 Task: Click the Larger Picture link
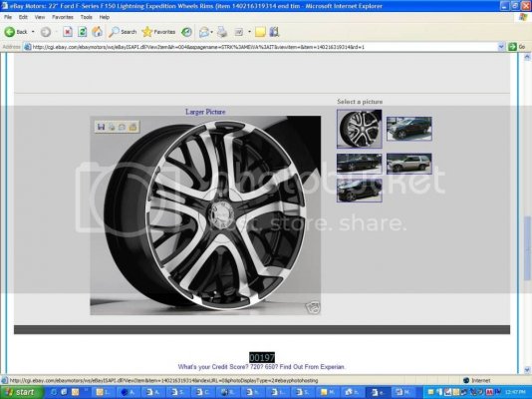tap(205, 112)
